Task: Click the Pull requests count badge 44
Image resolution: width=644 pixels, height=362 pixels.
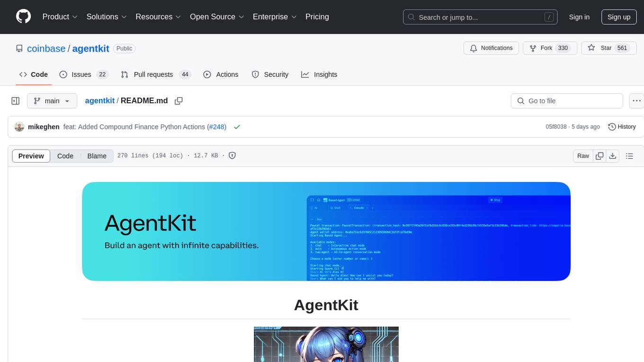Action: click(185, 74)
